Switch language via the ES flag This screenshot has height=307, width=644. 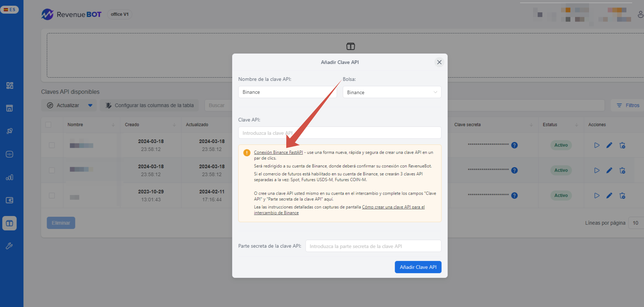click(9, 10)
